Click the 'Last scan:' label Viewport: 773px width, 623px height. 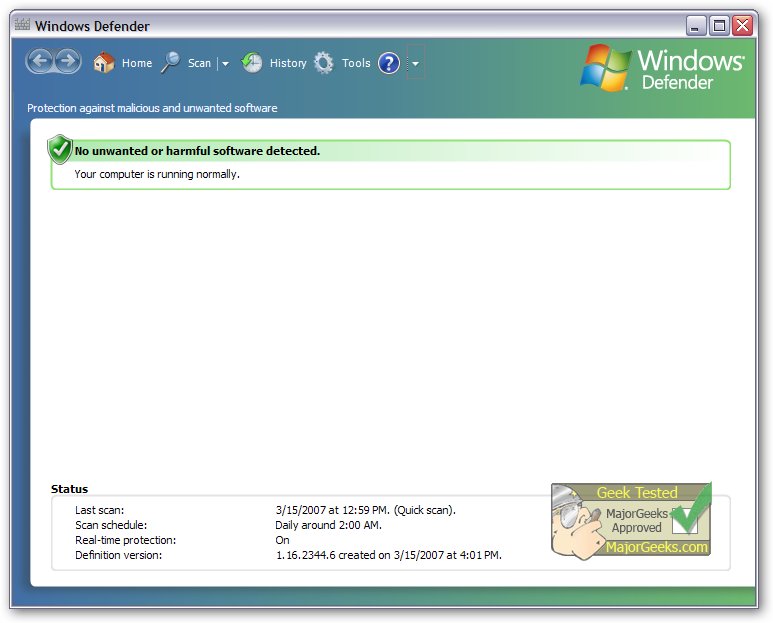(x=100, y=510)
